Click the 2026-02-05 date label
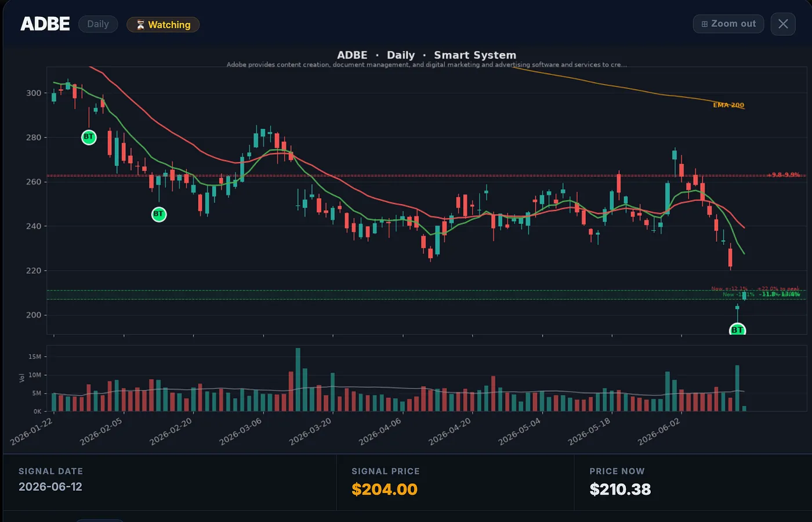 coord(101,432)
